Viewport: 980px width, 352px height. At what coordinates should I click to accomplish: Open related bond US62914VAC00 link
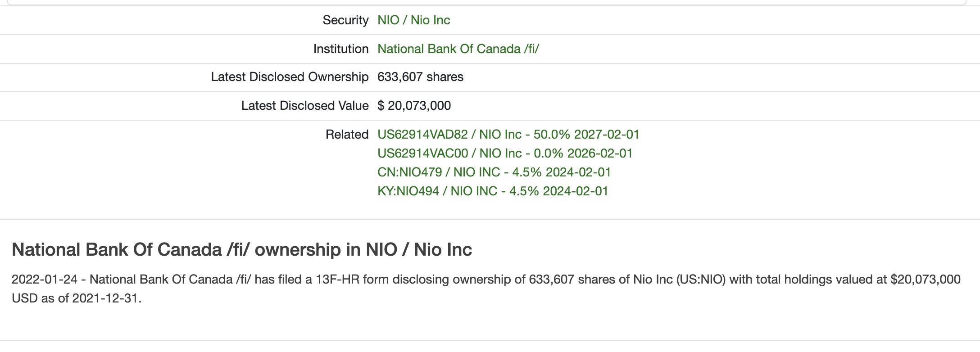[505, 153]
